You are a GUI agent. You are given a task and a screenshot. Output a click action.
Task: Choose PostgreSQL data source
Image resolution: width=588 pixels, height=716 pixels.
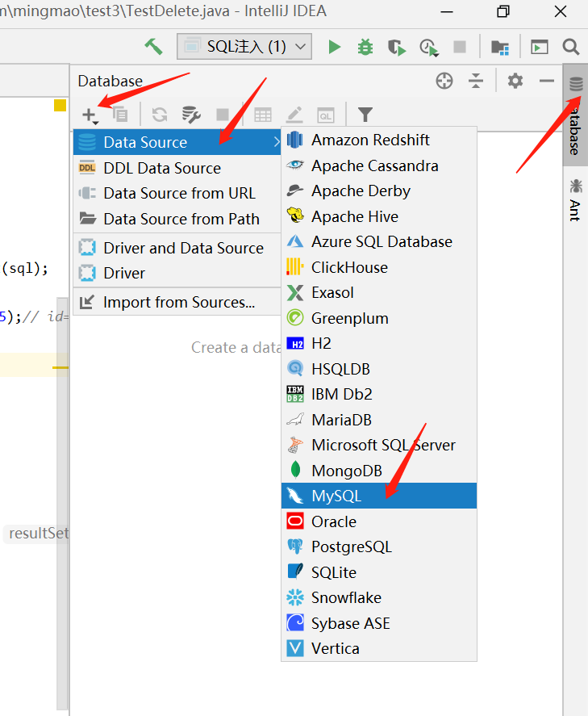pyautogui.click(x=379, y=546)
